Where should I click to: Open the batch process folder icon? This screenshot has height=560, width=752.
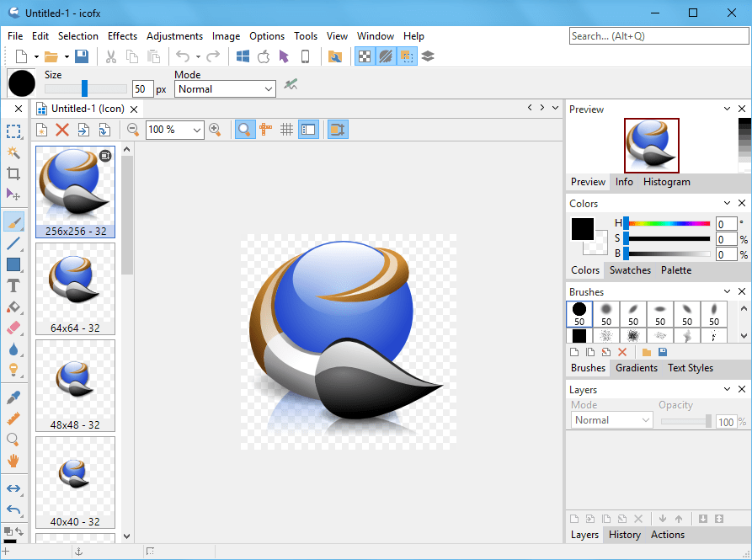point(335,56)
